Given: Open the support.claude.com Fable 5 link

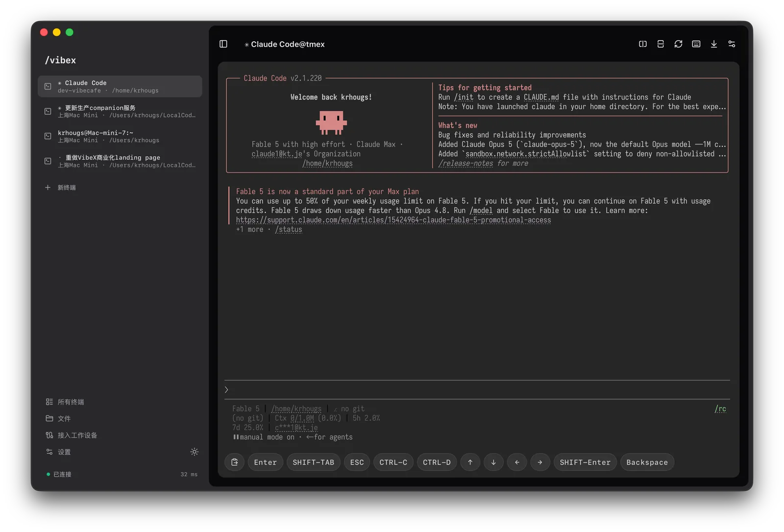Looking at the screenshot, I should [393, 220].
